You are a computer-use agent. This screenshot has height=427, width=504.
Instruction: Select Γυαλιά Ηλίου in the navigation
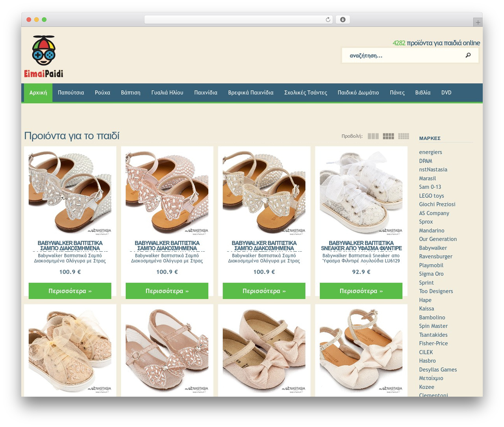point(167,93)
